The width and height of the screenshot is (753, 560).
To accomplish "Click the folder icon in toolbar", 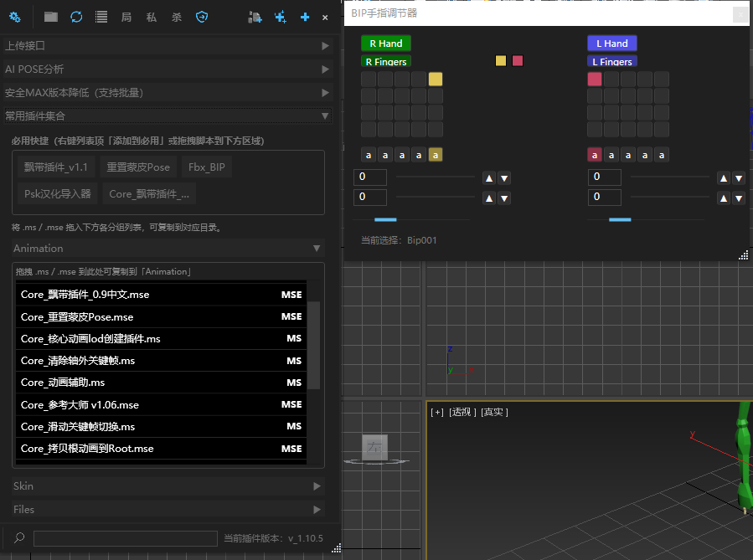I will pos(51,18).
